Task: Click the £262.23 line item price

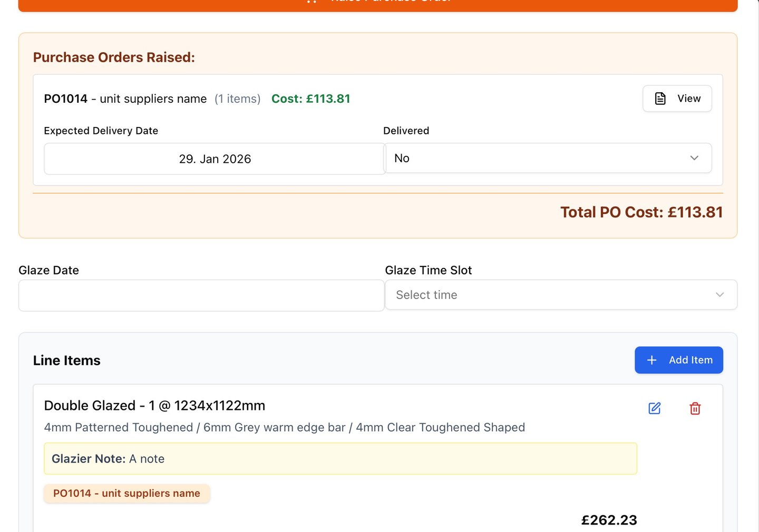Action: (x=609, y=520)
